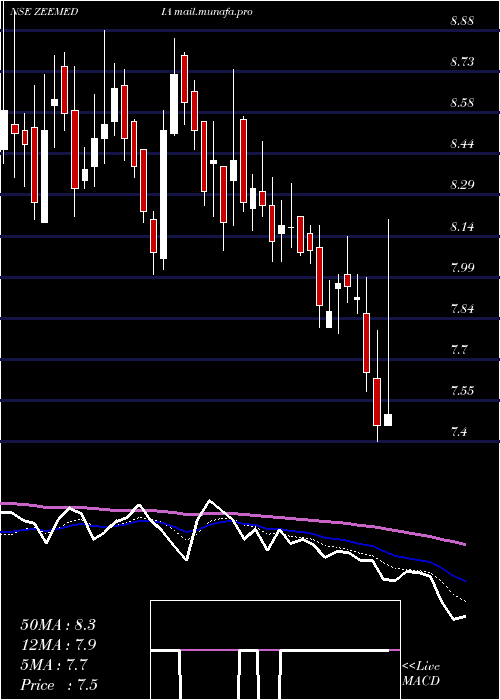The height and width of the screenshot is (700, 500).
Task: Click the 7.55 price axis label
Action: [462, 391]
